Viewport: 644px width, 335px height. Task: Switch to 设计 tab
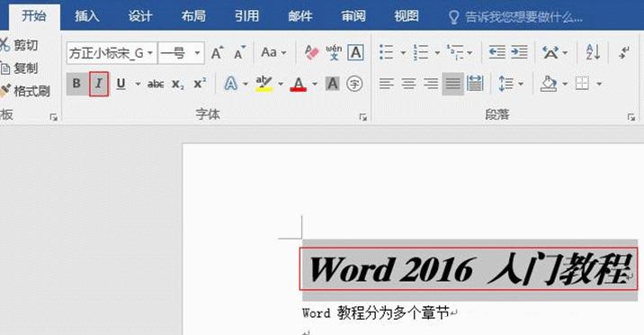[140, 16]
